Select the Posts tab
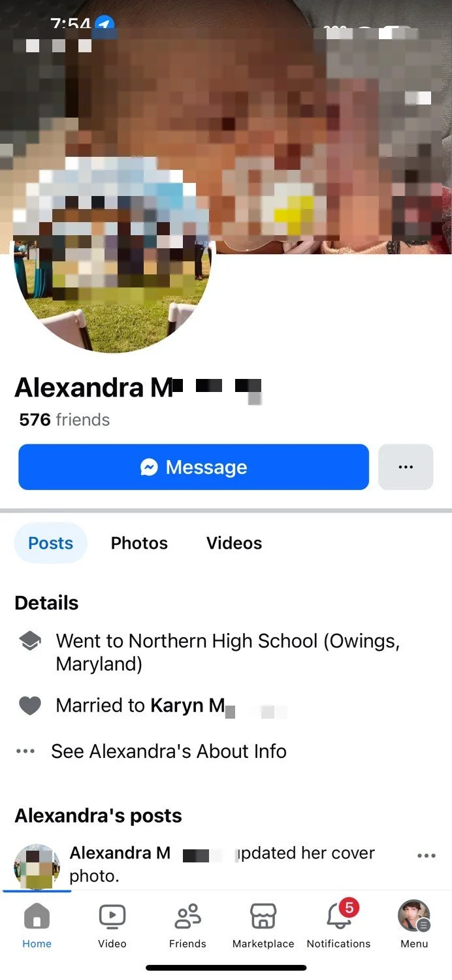This screenshot has height=980, width=452. click(x=50, y=543)
